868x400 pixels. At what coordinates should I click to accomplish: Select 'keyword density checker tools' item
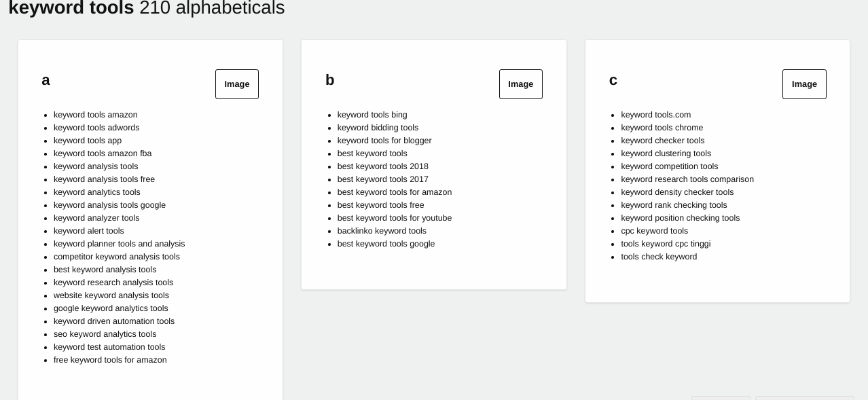tap(677, 192)
